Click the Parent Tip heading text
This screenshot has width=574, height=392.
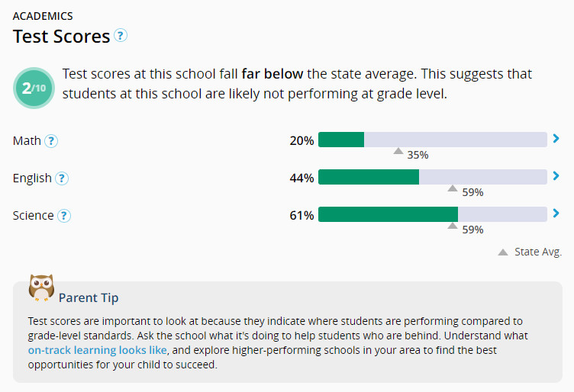pos(89,297)
